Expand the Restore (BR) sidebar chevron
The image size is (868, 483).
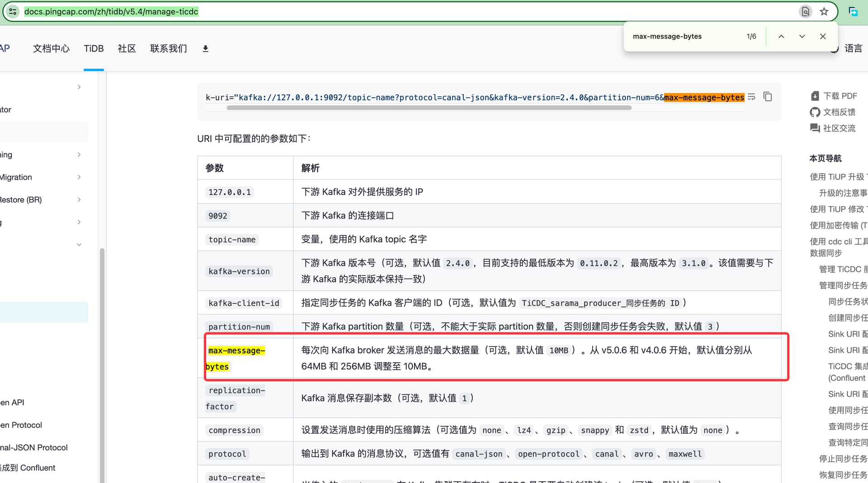coord(79,200)
